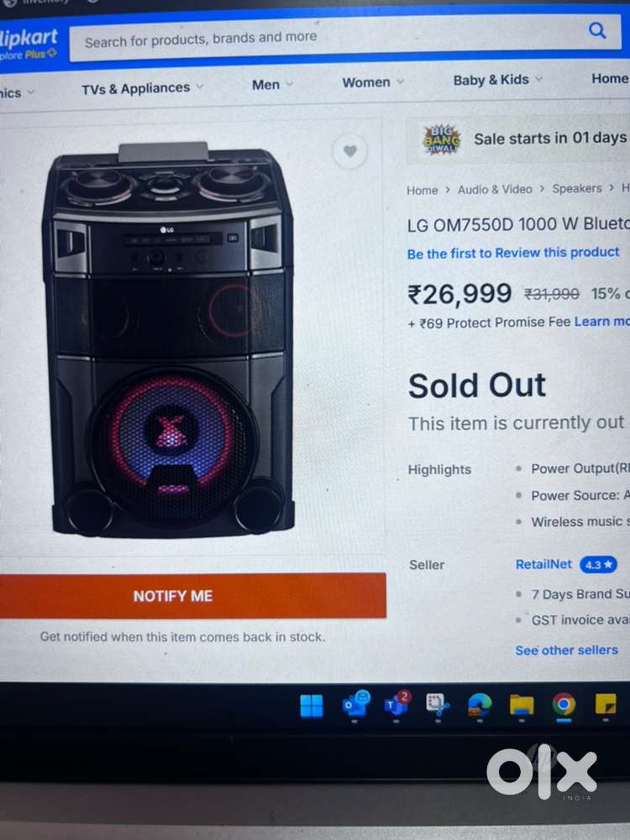
Task: Switch to Google Chrome taskbar icon
Action: (564, 704)
